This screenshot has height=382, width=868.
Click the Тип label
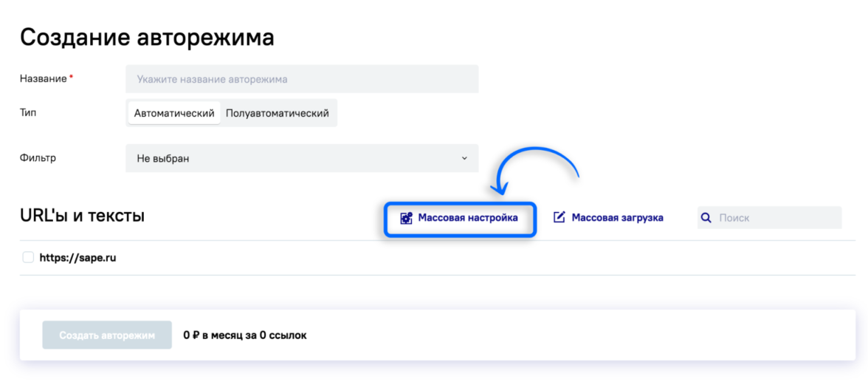tap(28, 113)
